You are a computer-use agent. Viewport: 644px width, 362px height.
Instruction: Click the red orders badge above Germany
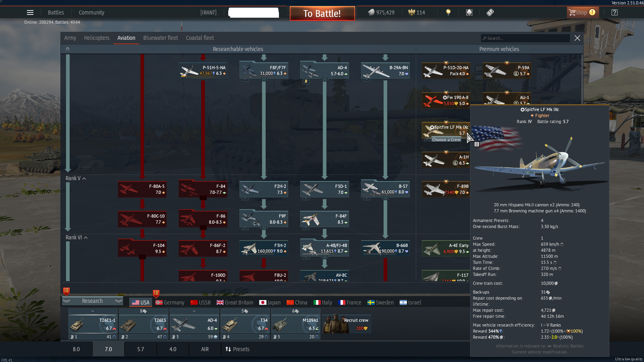pos(156,294)
